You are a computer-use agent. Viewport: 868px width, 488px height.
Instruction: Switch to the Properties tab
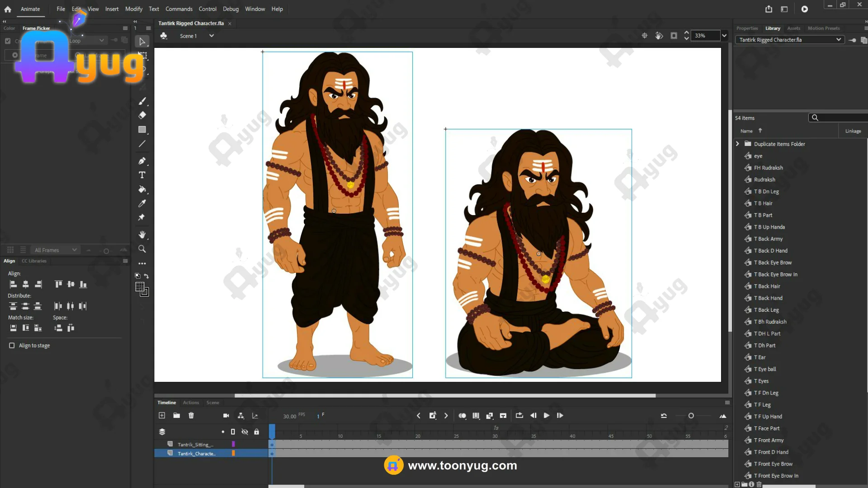coord(747,28)
